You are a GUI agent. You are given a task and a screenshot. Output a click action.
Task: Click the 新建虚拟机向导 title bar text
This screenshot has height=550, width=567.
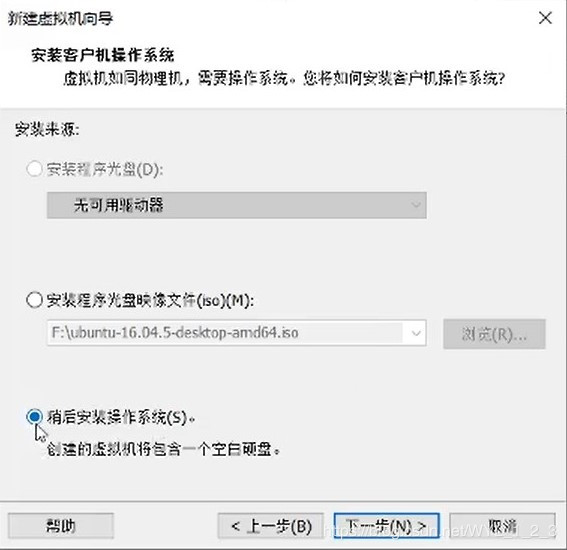click(60, 18)
